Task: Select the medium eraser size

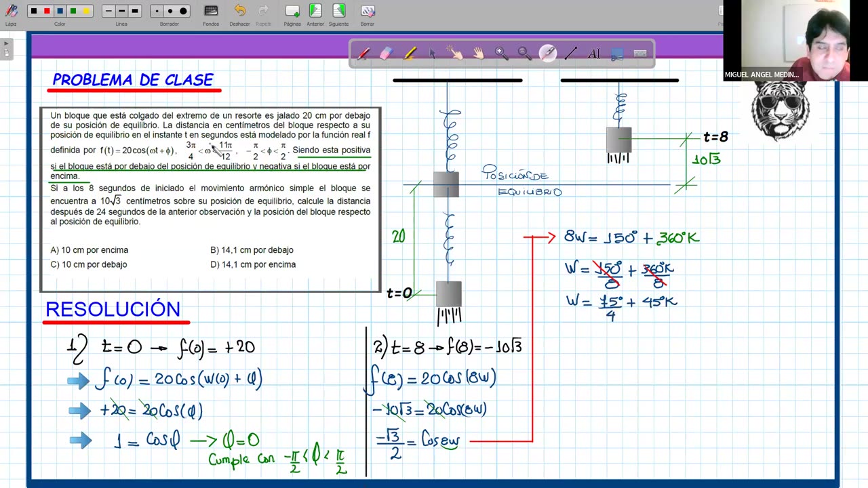Action: (170, 11)
